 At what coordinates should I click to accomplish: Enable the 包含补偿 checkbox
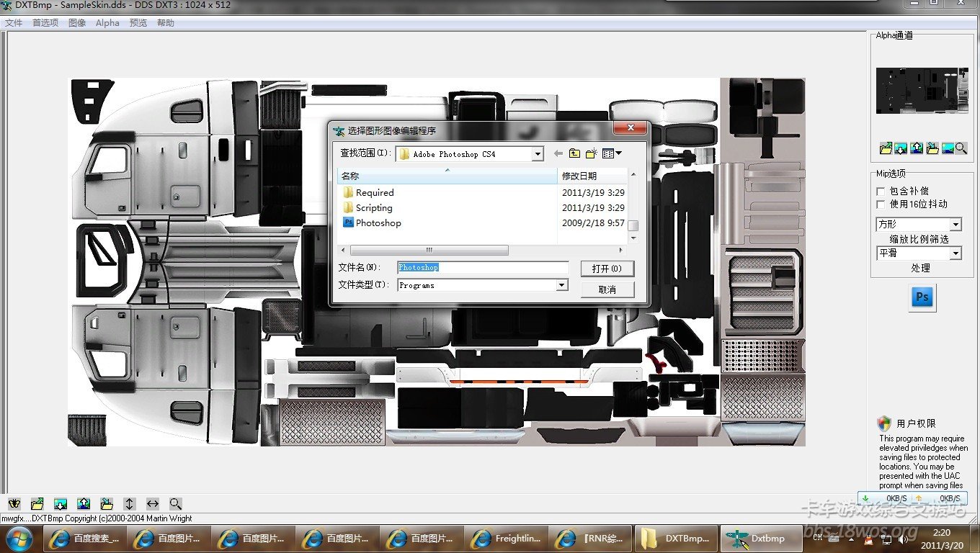[881, 191]
